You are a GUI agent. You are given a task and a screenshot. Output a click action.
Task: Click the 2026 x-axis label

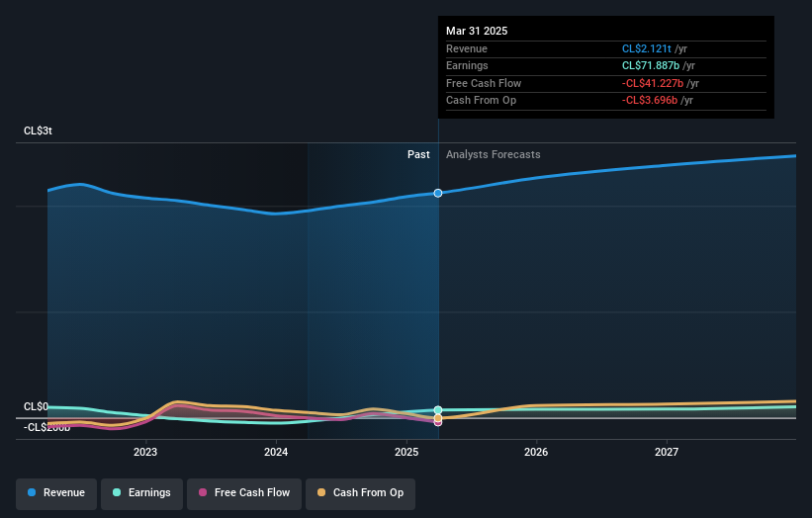[x=536, y=453]
